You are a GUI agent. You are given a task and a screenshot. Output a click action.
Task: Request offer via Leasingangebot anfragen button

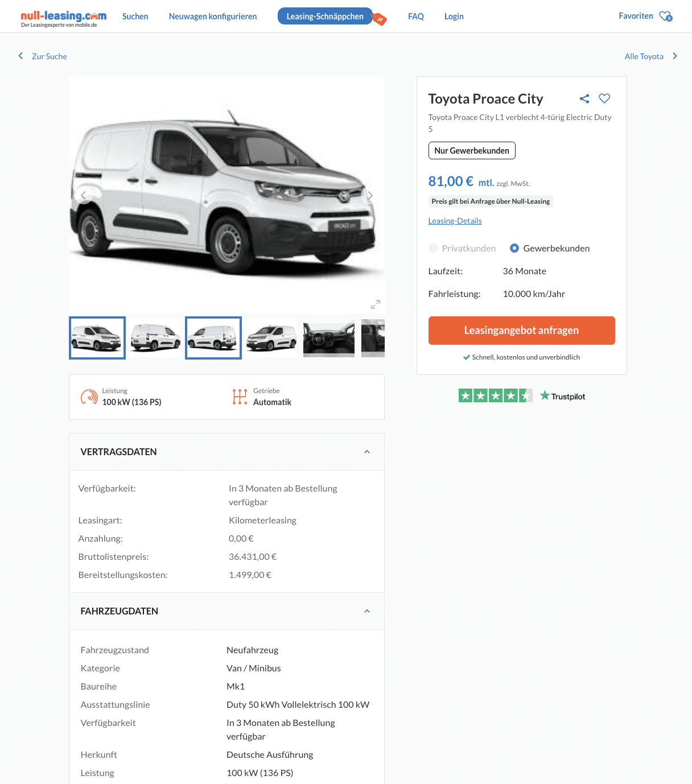tap(521, 331)
